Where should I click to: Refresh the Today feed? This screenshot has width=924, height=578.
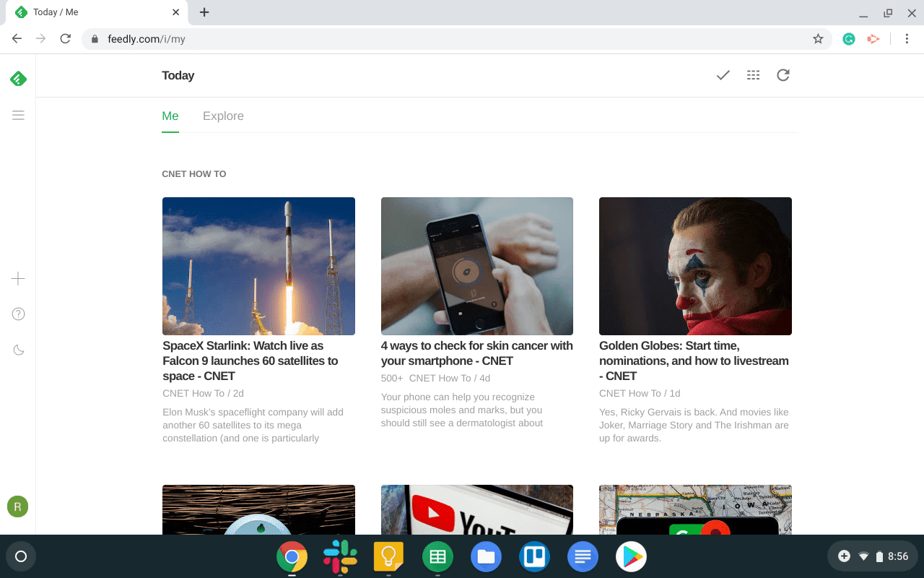click(x=783, y=74)
